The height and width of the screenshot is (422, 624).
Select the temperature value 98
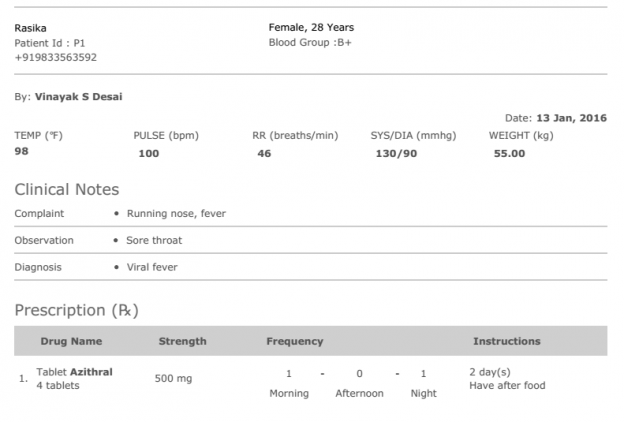click(x=23, y=152)
